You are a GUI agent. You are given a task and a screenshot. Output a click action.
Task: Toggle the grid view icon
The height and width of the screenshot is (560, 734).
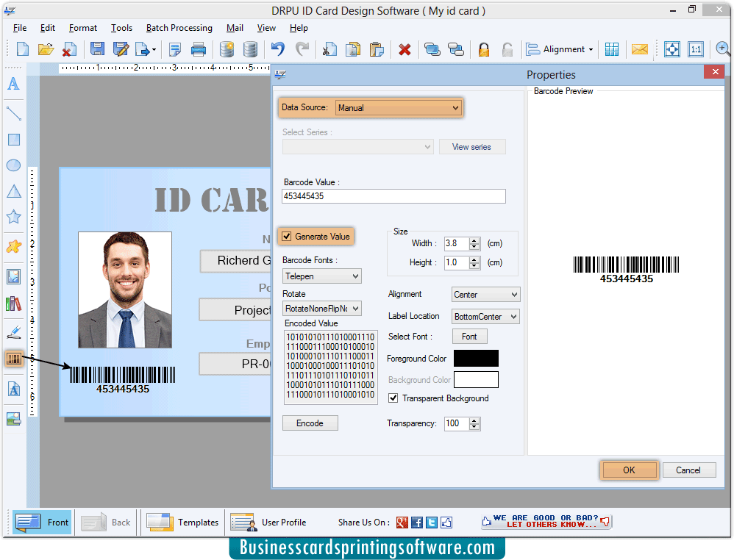[612, 49]
